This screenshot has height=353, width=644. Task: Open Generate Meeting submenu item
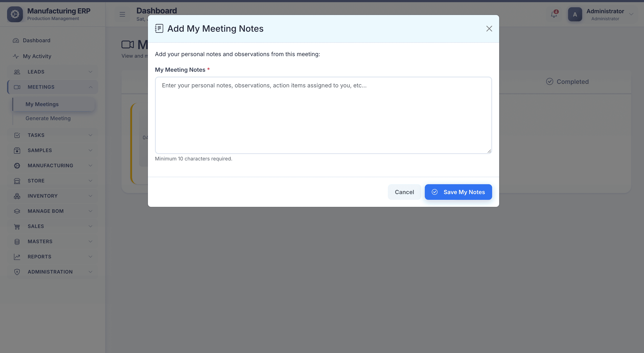pyautogui.click(x=48, y=118)
